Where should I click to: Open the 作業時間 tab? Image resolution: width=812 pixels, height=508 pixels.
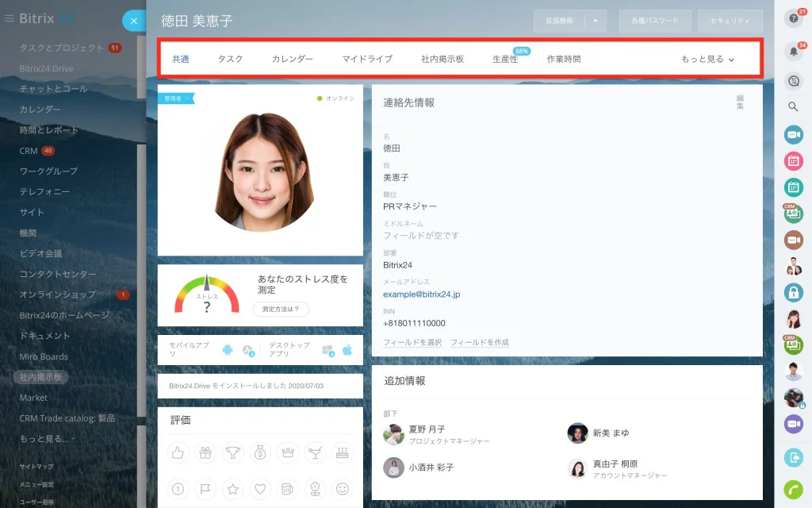coord(564,59)
